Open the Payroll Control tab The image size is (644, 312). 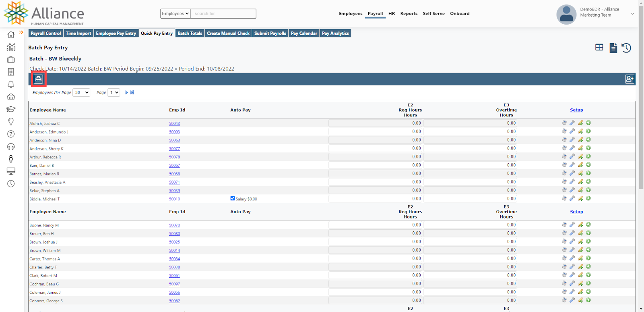coord(46,33)
